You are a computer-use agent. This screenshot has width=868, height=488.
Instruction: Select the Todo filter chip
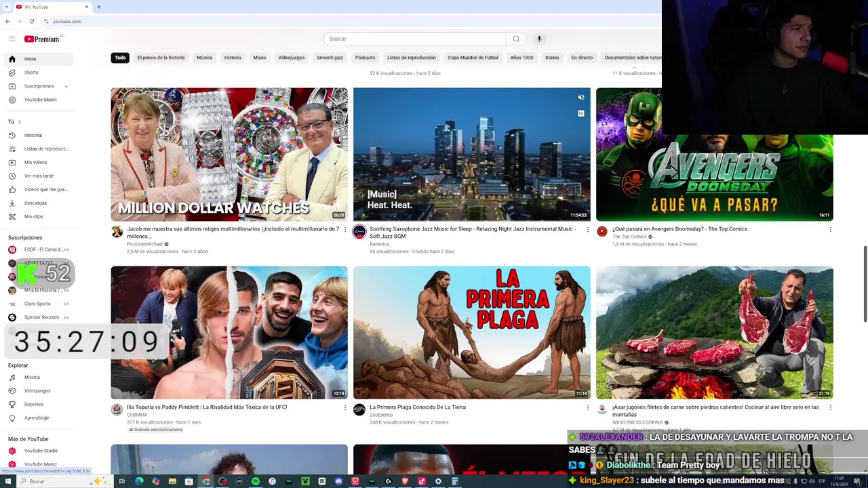[120, 58]
